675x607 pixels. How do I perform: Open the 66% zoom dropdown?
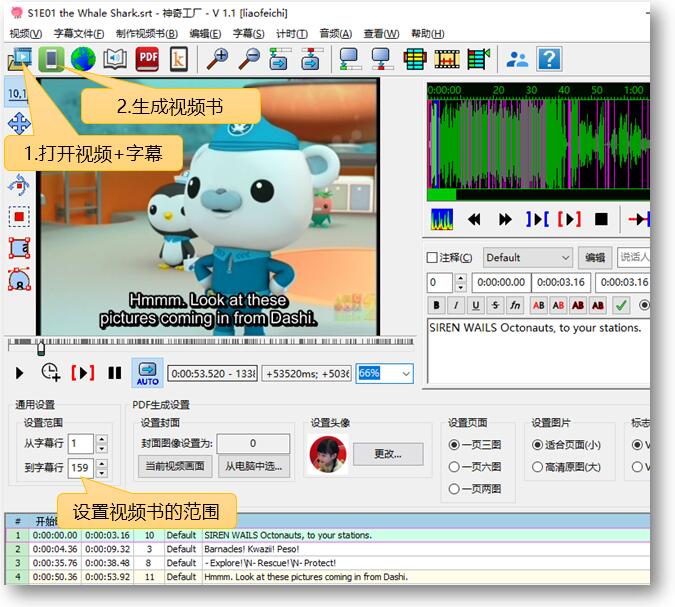(x=384, y=373)
